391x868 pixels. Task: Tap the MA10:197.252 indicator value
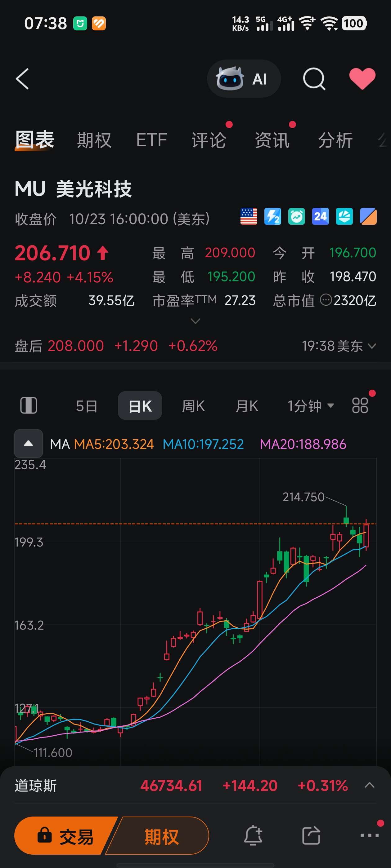tap(203, 444)
